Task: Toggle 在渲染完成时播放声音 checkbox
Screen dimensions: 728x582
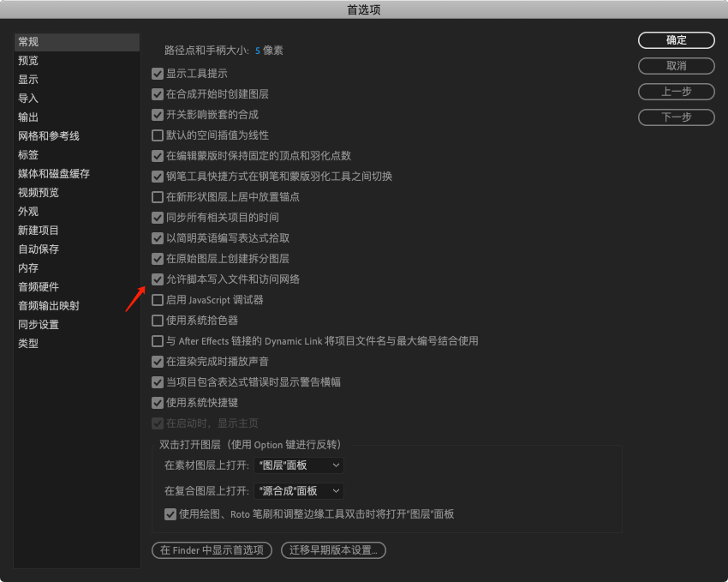Action: coord(158,362)
